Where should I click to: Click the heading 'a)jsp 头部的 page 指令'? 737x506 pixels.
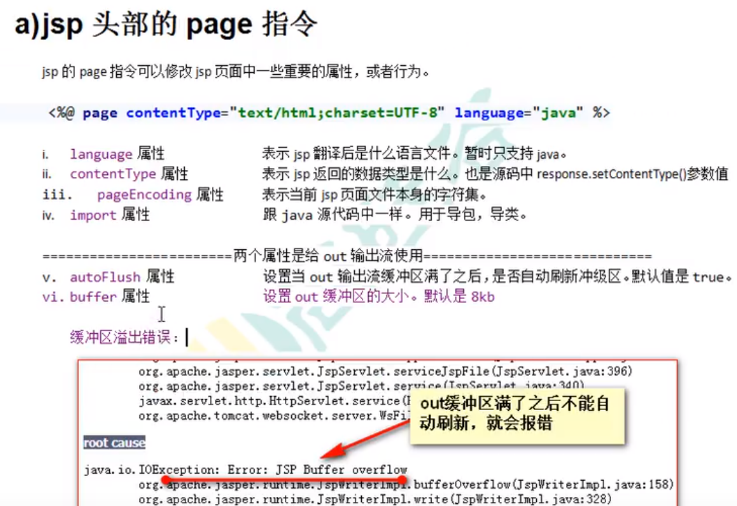click(166, 24)
